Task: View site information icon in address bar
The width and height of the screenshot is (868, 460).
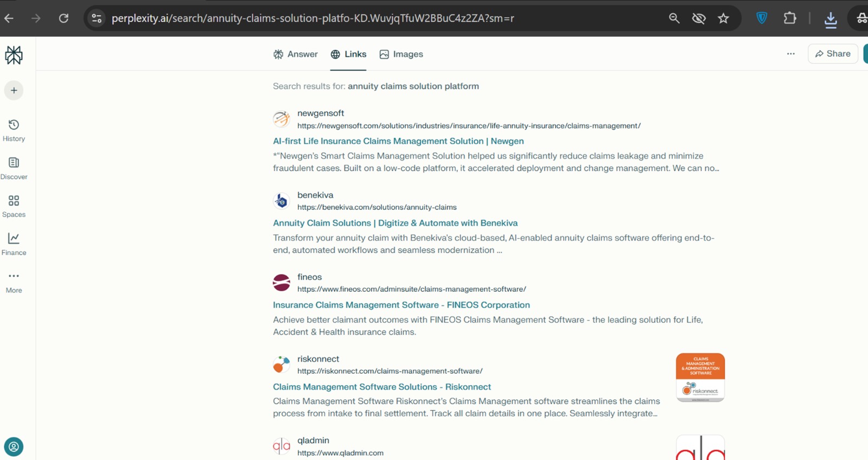Action: click(x=97, y=18)
